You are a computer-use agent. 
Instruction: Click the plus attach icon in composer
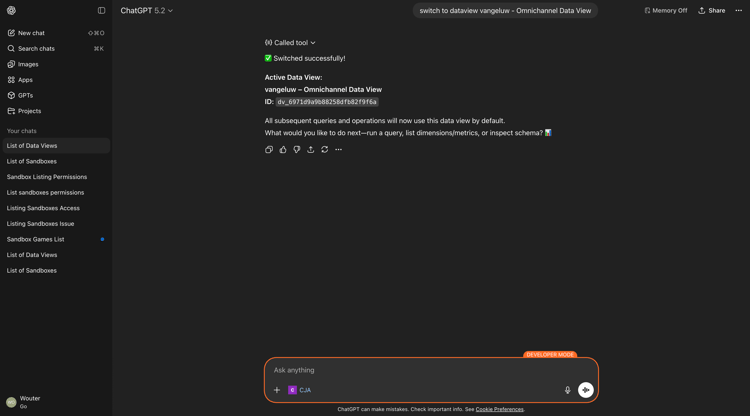click(276, 390)
